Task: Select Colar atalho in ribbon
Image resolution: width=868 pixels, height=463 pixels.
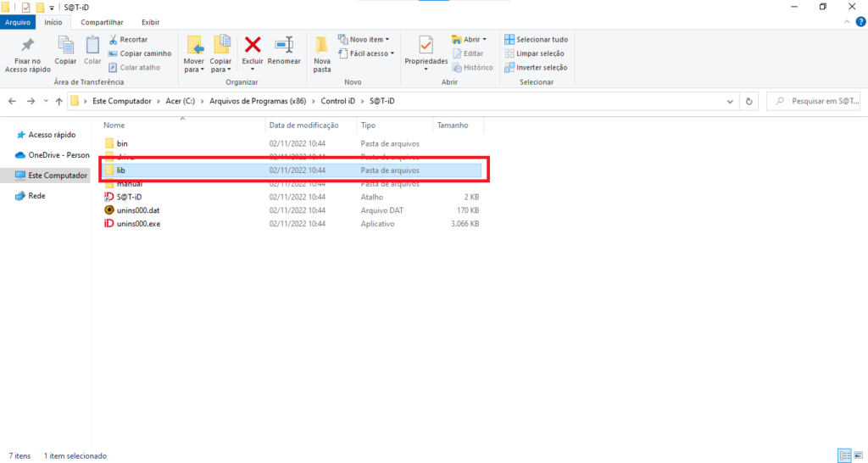Action: point(134,68)
